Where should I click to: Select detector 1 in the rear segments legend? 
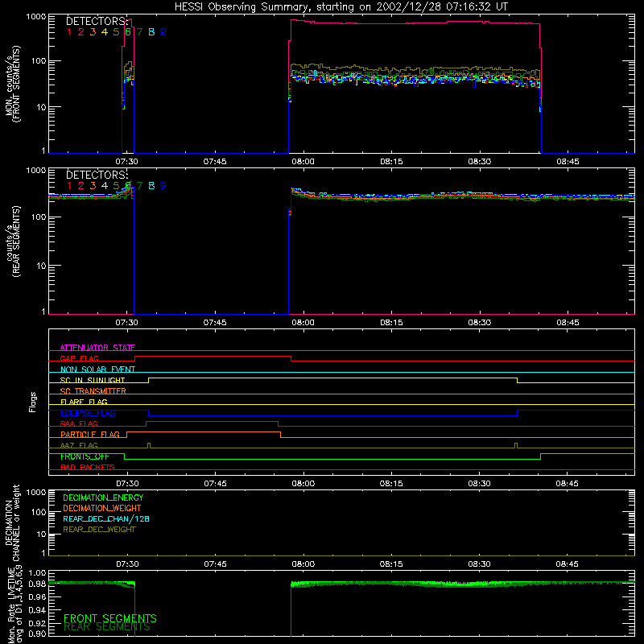(69, 186)
